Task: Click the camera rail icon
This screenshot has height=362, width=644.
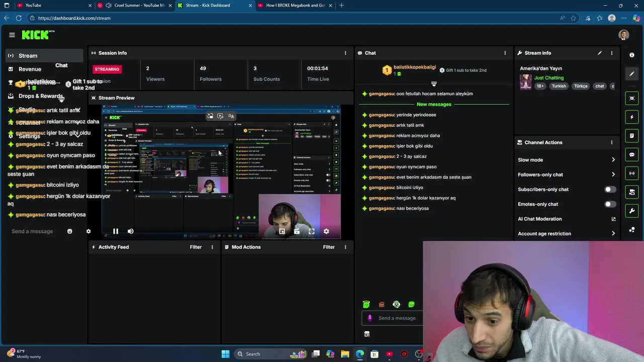Action: [x=632, y=192]
